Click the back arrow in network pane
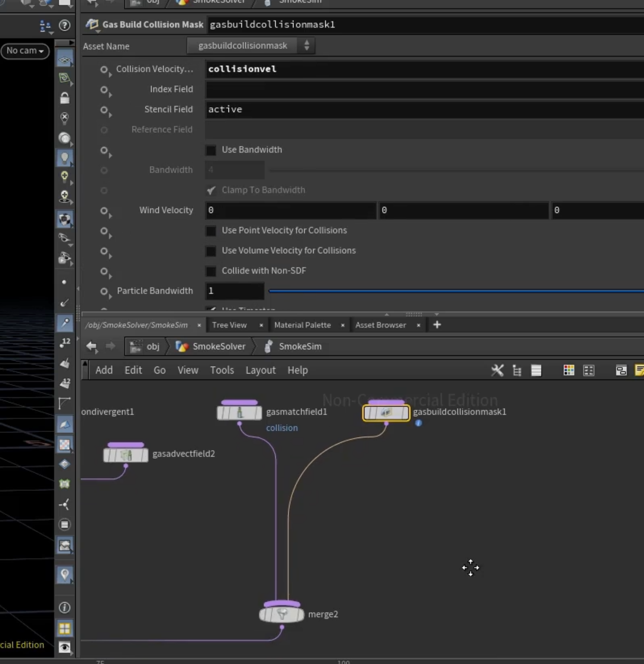The image size is (644, 664). tap(91, 346)
